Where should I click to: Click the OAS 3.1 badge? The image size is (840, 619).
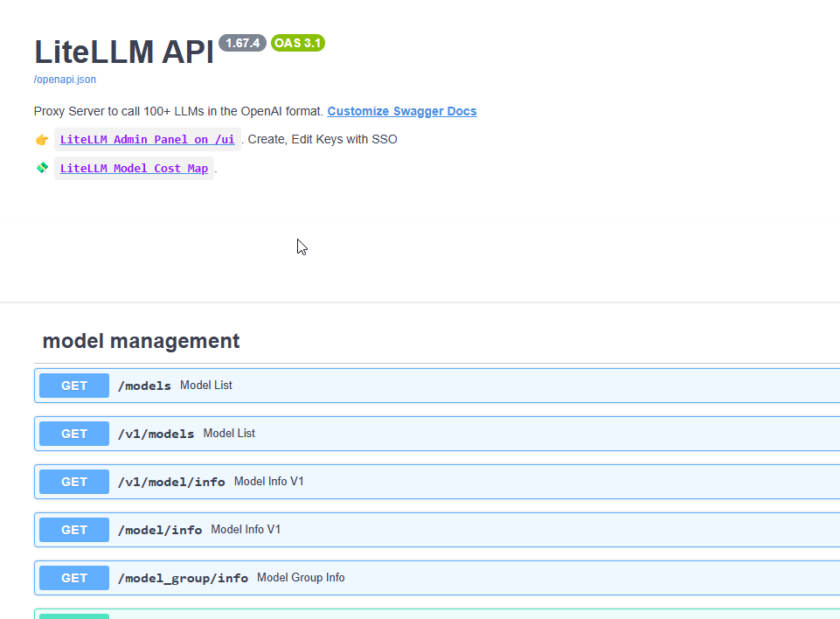(x=298, y=43)
